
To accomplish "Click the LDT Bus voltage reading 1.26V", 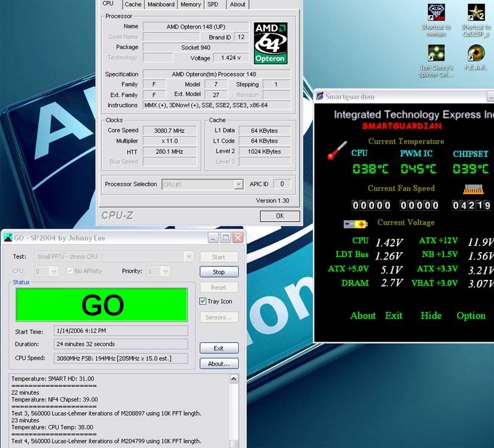I will pyautogui.click(x=389, y=256).
